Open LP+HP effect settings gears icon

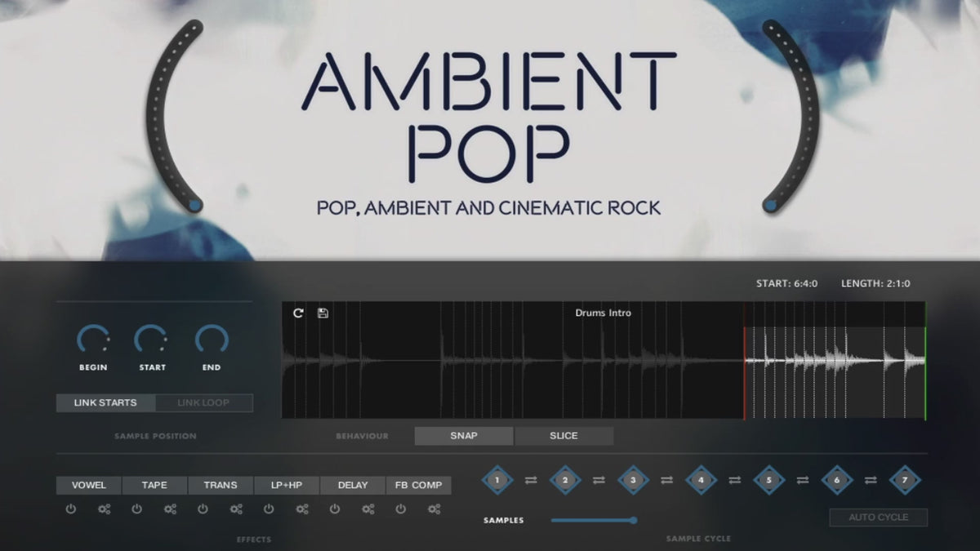coord(302,509)
